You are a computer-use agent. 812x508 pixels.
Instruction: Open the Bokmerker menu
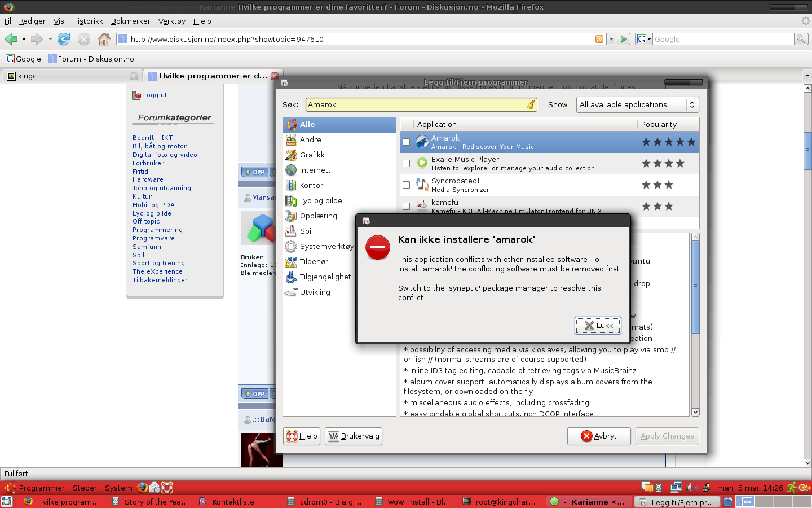(x=131, y=21)
